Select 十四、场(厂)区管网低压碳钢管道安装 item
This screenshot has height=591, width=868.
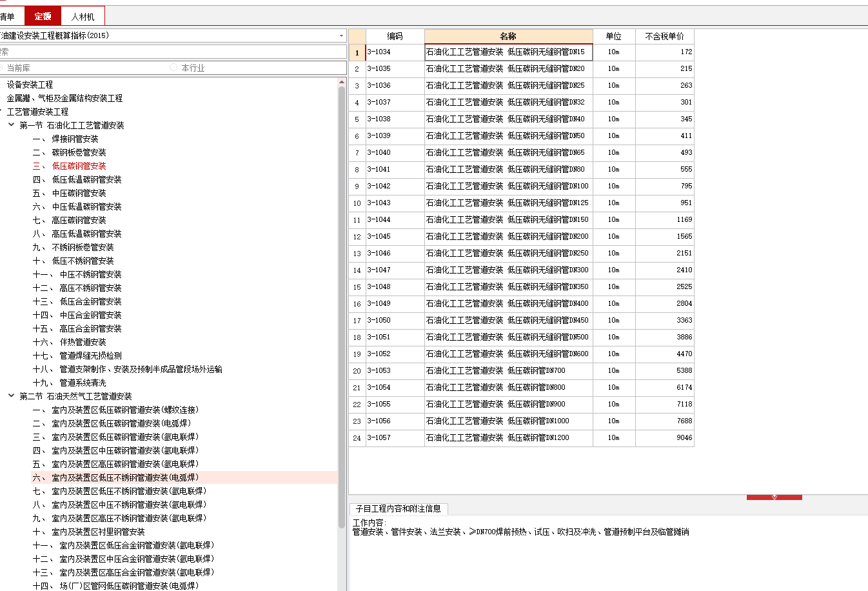pos(116,586)
